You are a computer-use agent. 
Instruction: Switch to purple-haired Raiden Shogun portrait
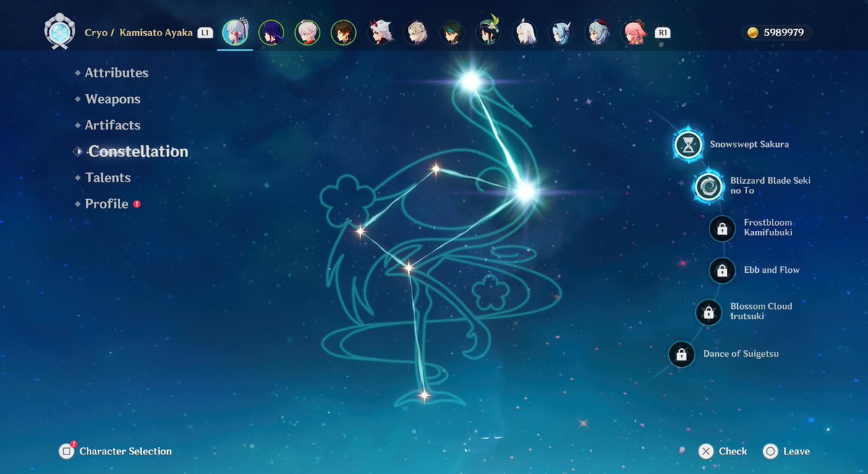[271, 33]
